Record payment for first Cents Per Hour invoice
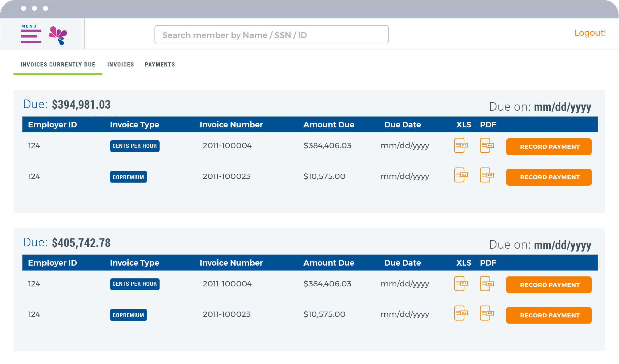Image resolution: width=619 pixels, height=364 pixels. click(x=548, y=147)
